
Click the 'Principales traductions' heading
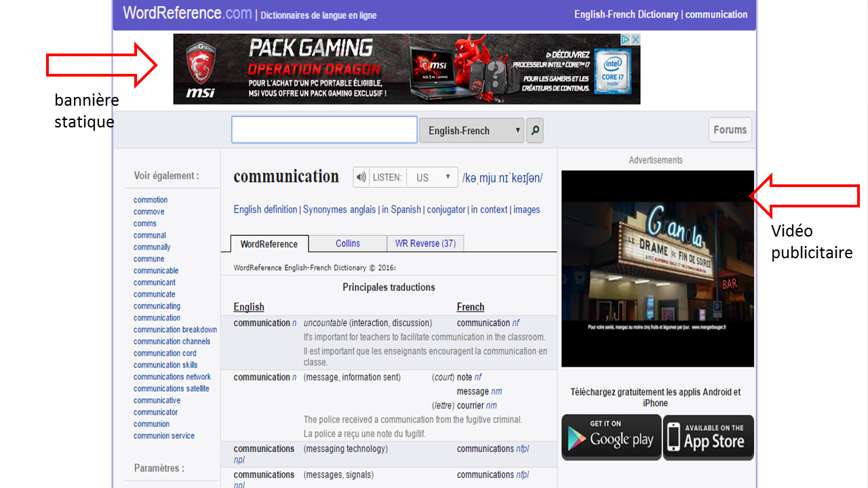(389, 287)
